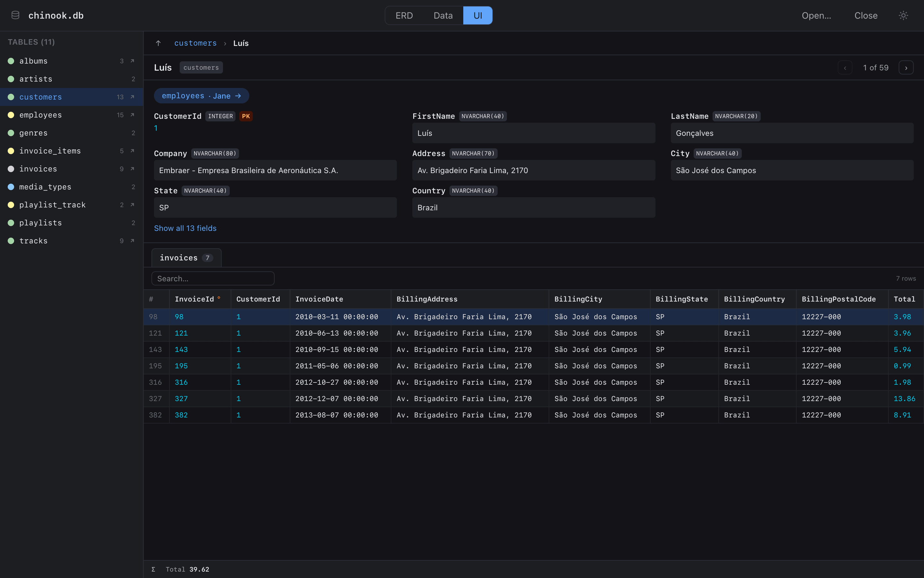Click the FirstName field containing Luís
The height and width of the screenshot is (578, 924).
click(x=534, y=133)
